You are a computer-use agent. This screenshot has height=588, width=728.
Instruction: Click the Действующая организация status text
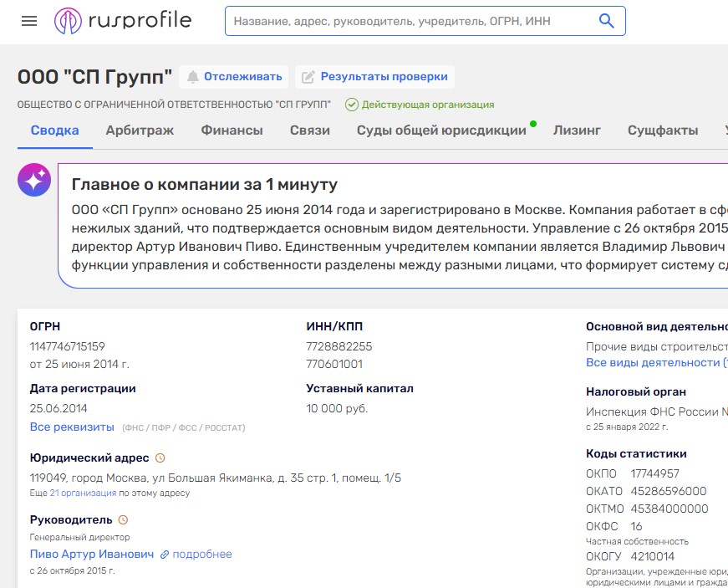[428, 105]
